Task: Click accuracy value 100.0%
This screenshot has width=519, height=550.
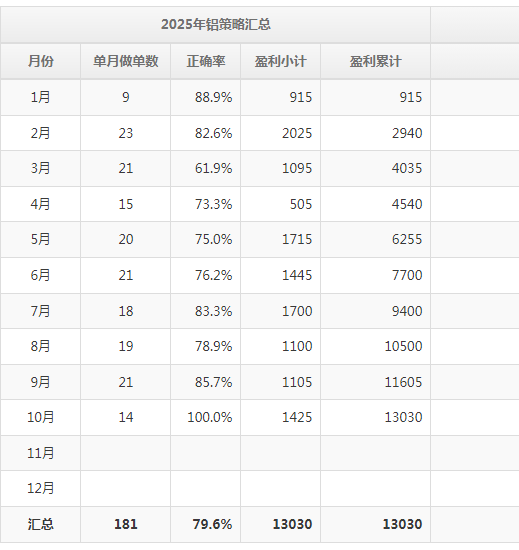Action: pos(210,417)
